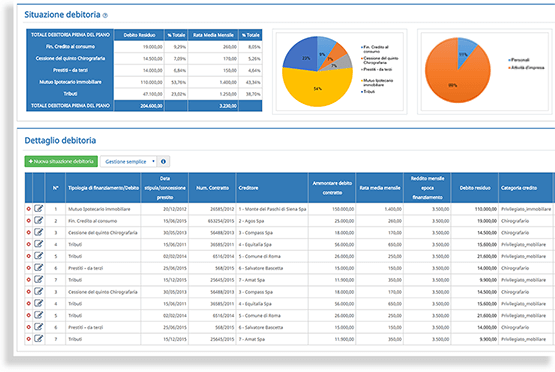The image size is (555, 372).
Task: Edit the first Comune di Roma tributi row
Action: [x=38, y=256]
